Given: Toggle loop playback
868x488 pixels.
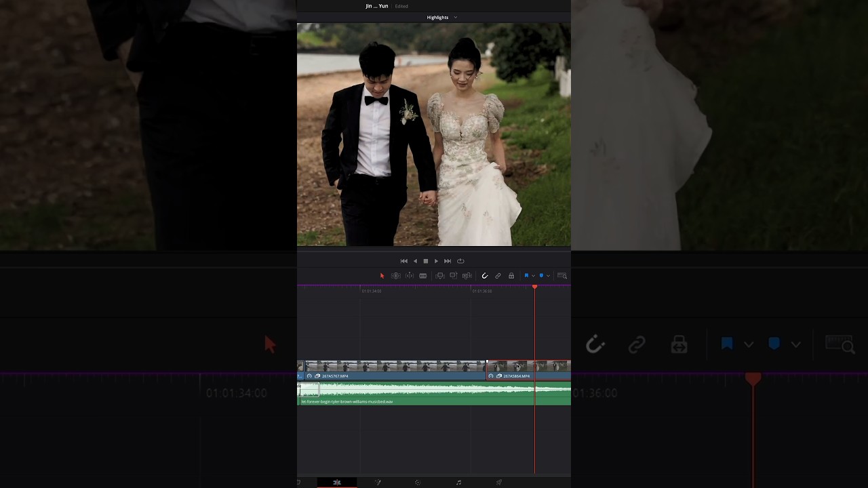Looking at the screenshot, I should click(x=460, y=261).
